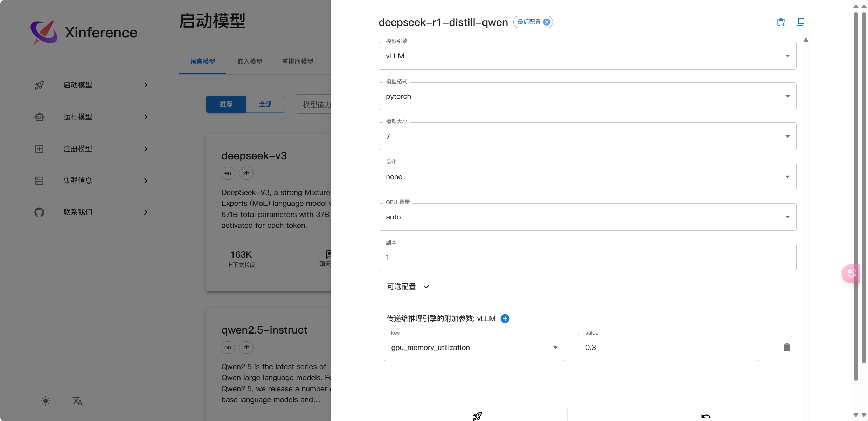Open the 量化 none dropdown

[x=587, y=177]
